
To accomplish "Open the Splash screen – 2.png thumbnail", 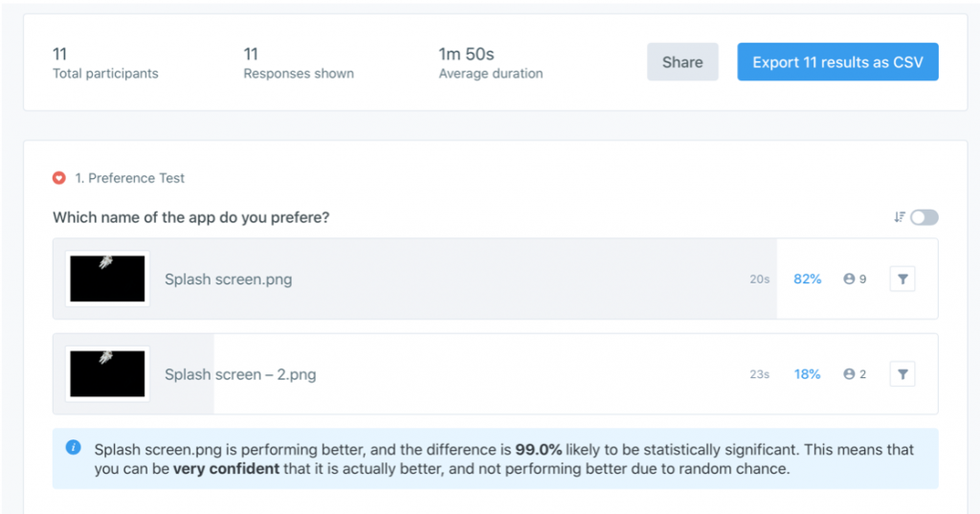I will pyautogui.click(x=107, y=373).
